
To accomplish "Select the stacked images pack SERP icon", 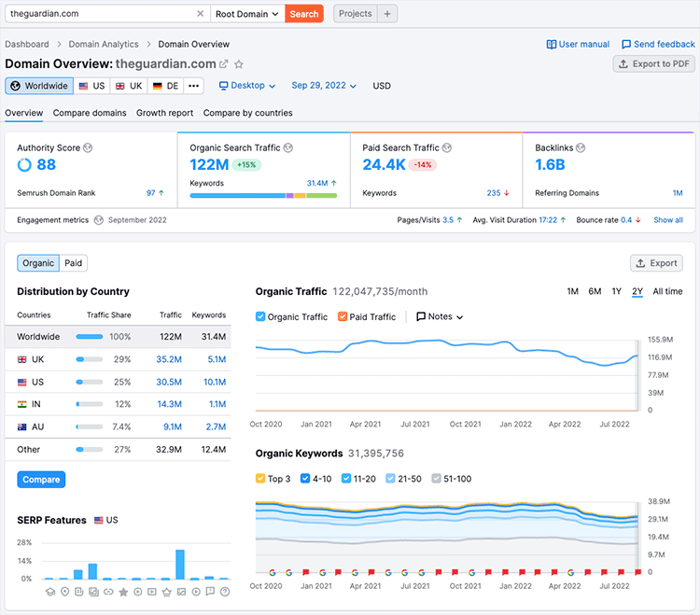I will click(x=93, y=592).
